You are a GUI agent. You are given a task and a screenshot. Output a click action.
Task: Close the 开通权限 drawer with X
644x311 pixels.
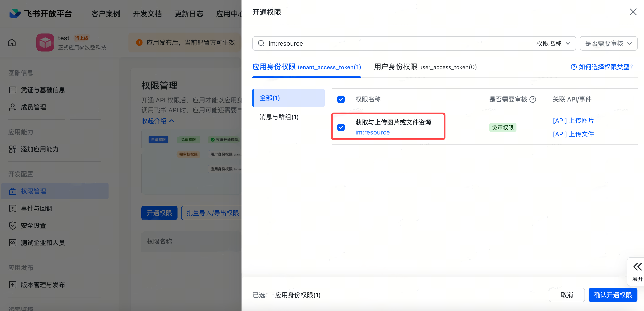(633, 12)
